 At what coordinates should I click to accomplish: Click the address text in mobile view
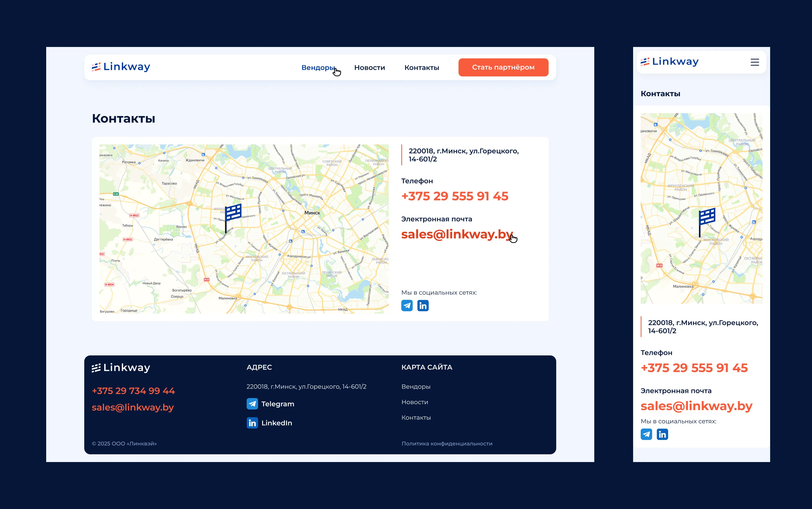click(x=703, y=326)
